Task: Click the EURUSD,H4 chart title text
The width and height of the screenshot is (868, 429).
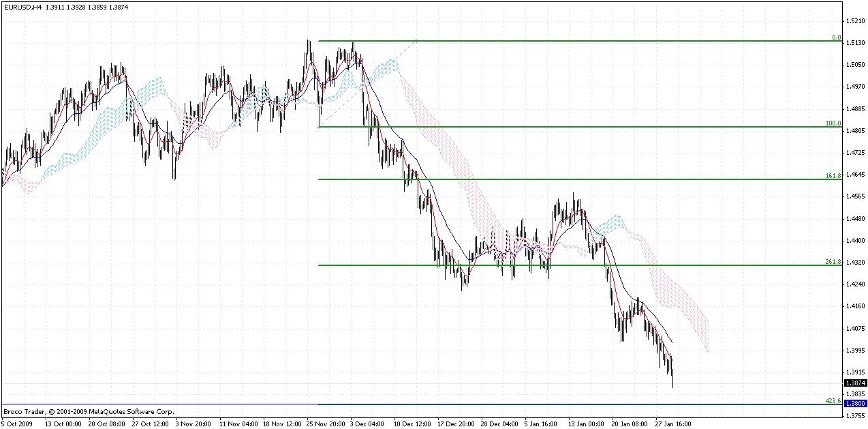Action: 22,7
